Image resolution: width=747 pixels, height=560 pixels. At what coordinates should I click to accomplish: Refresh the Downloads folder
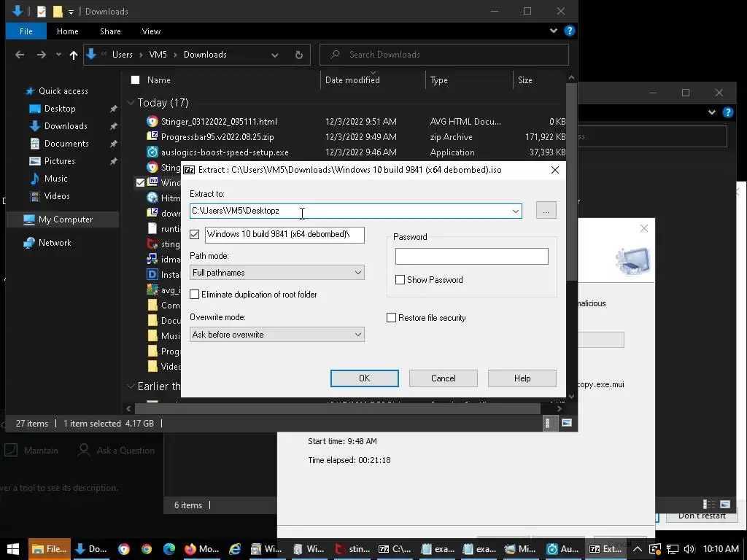pos(298,55)
